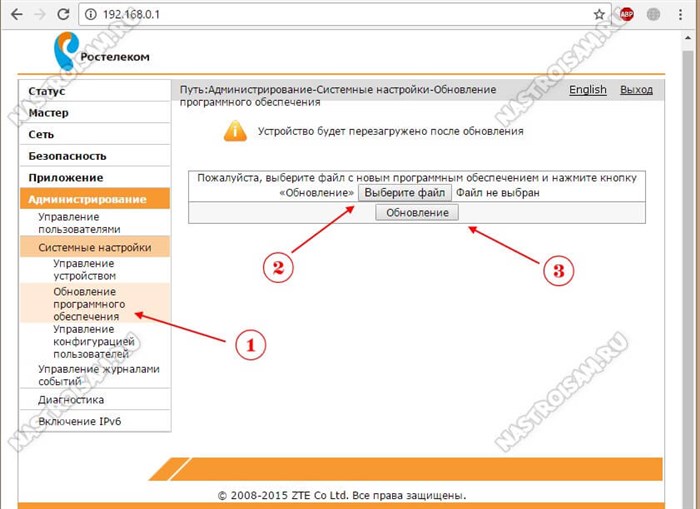Open the Включение IPv6 item
This screenshot has height=509, width=700.
79,421
